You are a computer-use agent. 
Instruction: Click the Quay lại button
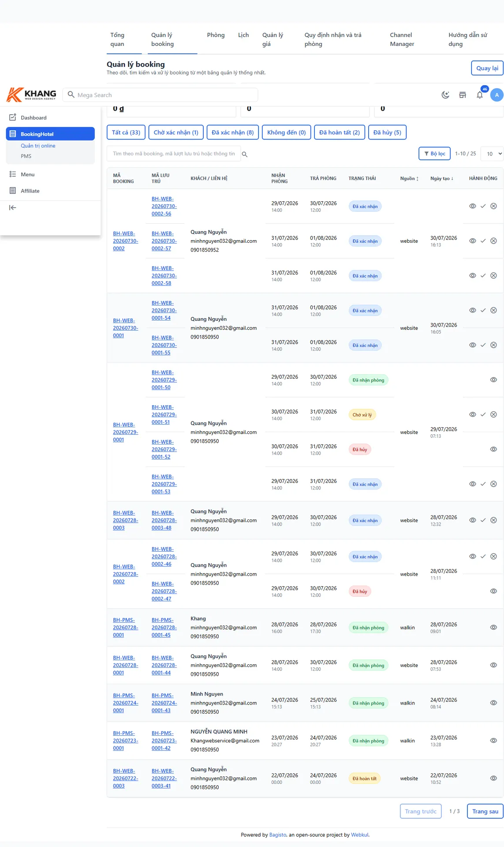tap(487, 68)
